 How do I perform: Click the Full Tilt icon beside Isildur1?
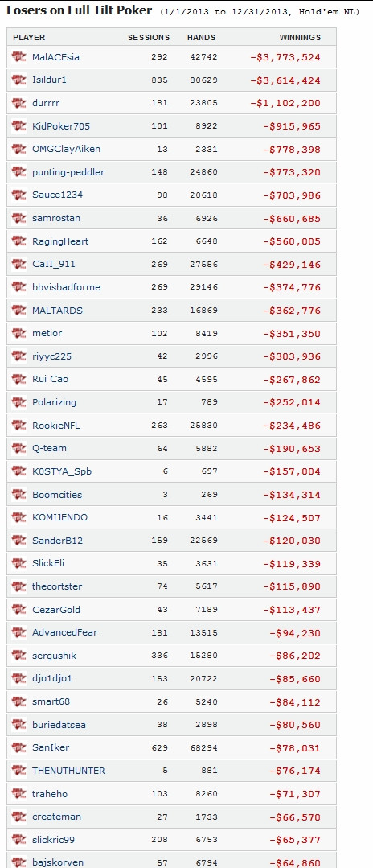pos(18,80)
